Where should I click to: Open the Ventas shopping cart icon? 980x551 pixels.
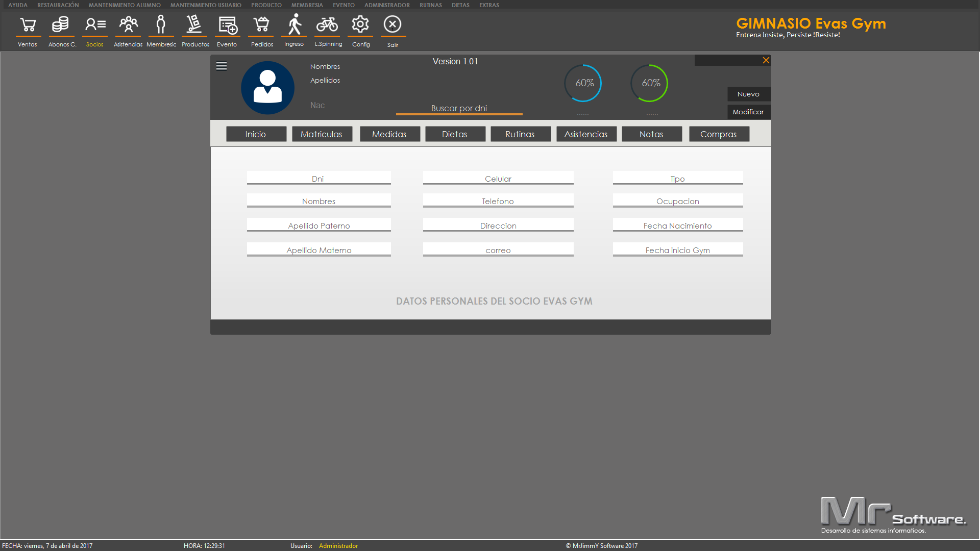[28, 25]
